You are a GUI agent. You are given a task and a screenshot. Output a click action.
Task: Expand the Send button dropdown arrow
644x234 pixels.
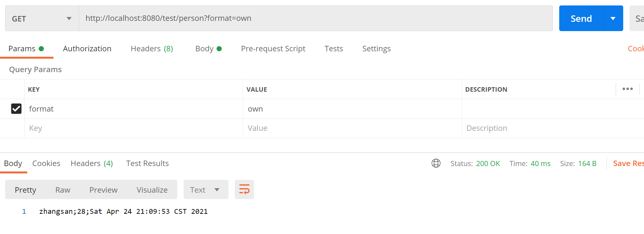pos(613,19)
